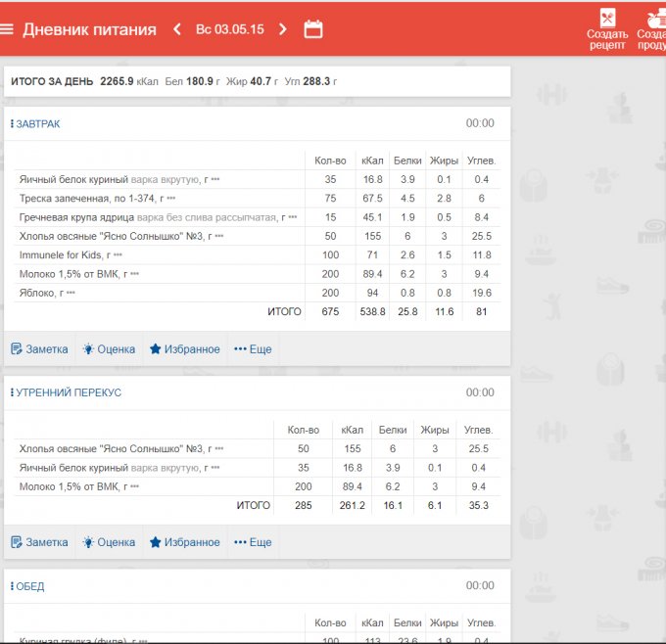Open Еще menu under morning snack

(252, 542)
